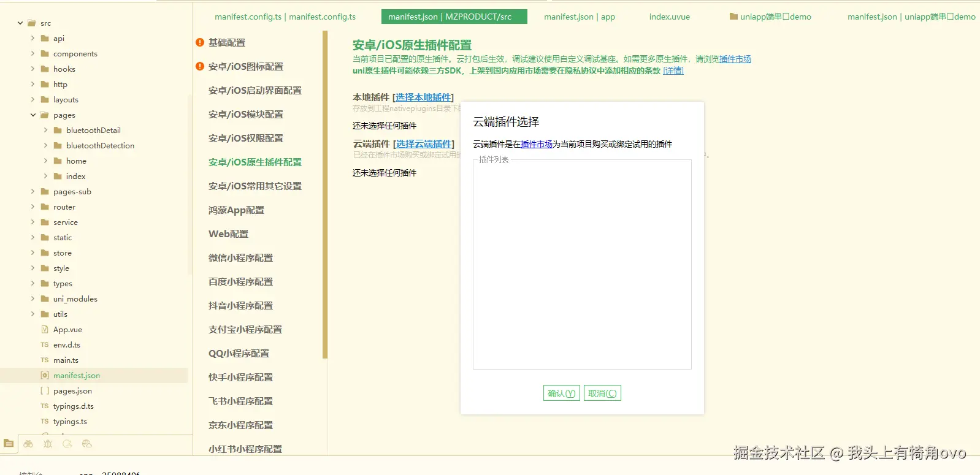
Task: Click vertical scrollbar of settings sidebar
Action: click(325, 195)
